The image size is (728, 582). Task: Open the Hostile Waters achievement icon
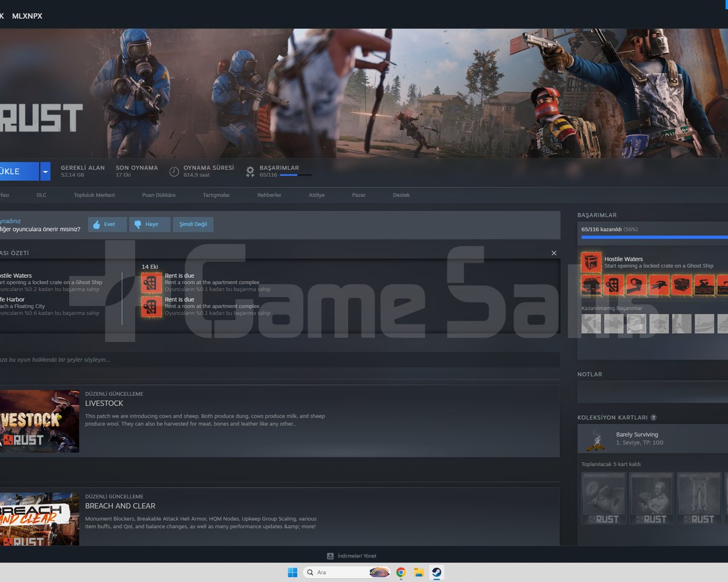coord(591,263)
